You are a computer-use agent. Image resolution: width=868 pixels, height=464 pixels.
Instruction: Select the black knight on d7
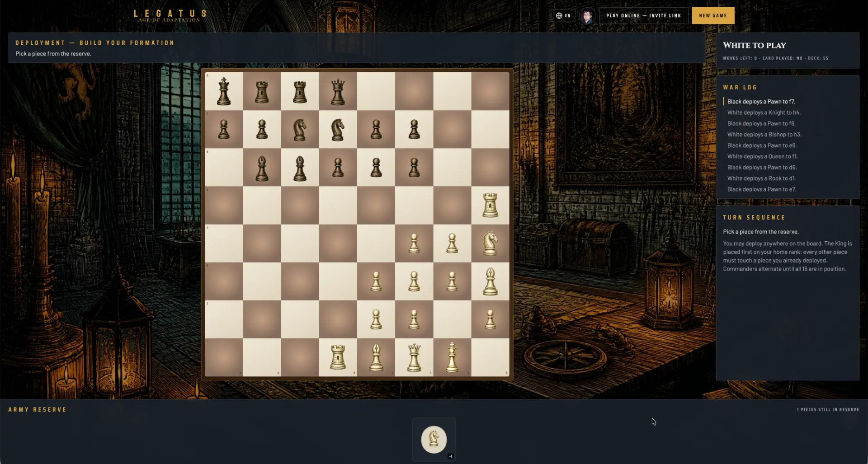coord(338,129)
